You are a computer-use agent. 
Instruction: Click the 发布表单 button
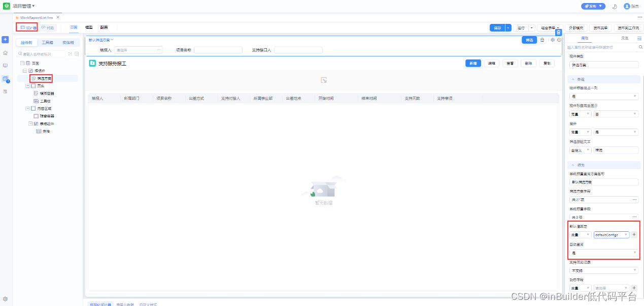(x=600, y=28)
